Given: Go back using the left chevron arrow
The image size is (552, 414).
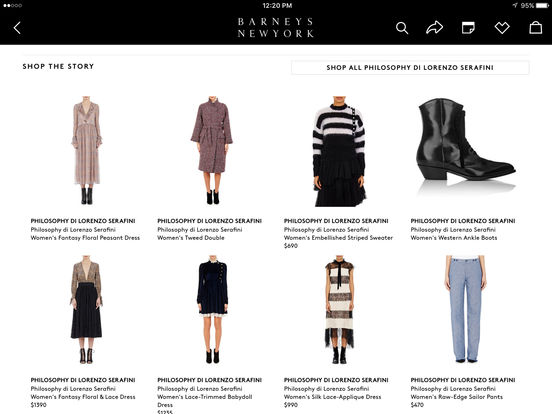Looking at the screenshot, I should [x=17, y=28].
